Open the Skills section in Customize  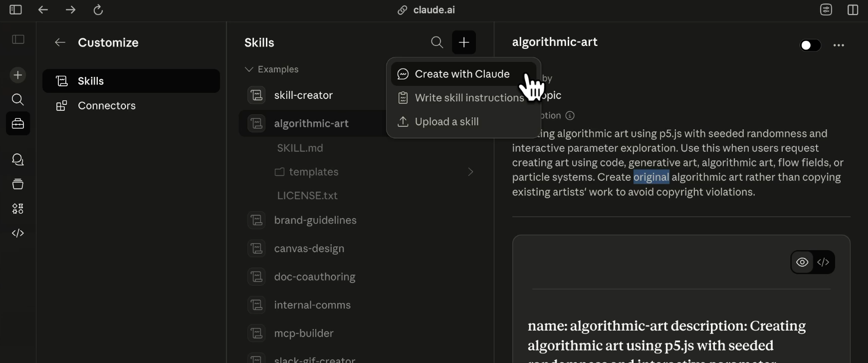pos(131,81)
